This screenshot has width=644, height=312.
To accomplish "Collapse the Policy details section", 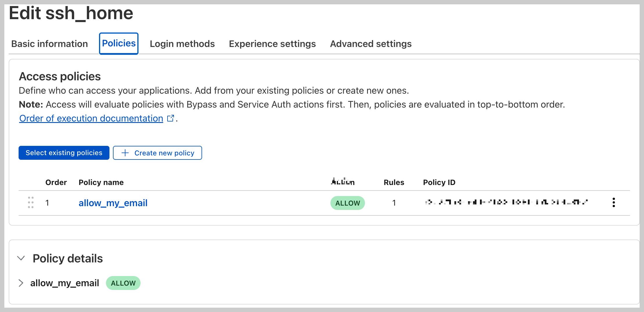I will [21, 258].
